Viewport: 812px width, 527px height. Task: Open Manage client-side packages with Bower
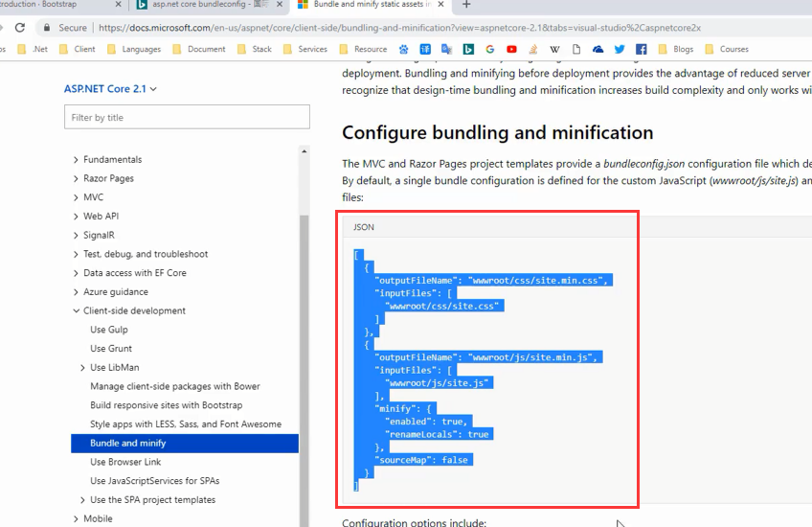pyautogui.click(x=175, y=386)
